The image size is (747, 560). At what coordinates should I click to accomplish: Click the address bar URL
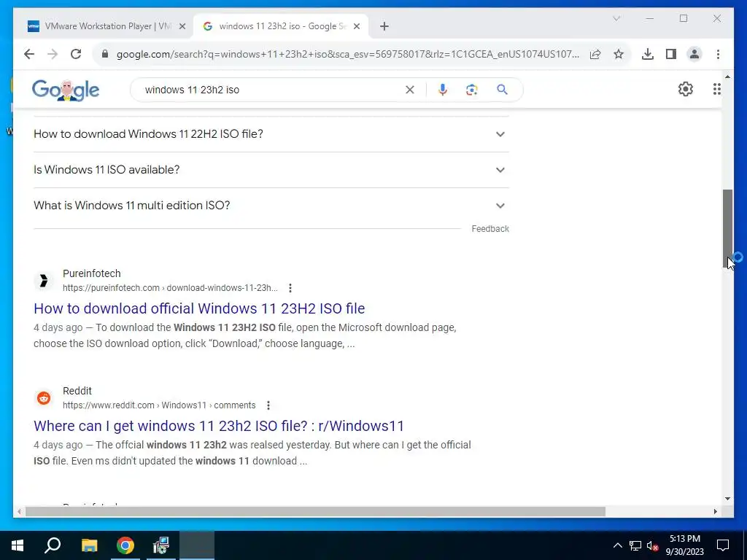[348, 54]
